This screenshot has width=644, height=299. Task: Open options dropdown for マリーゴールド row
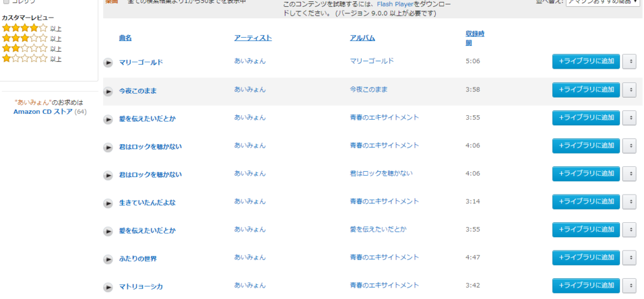tap(629, 62)
